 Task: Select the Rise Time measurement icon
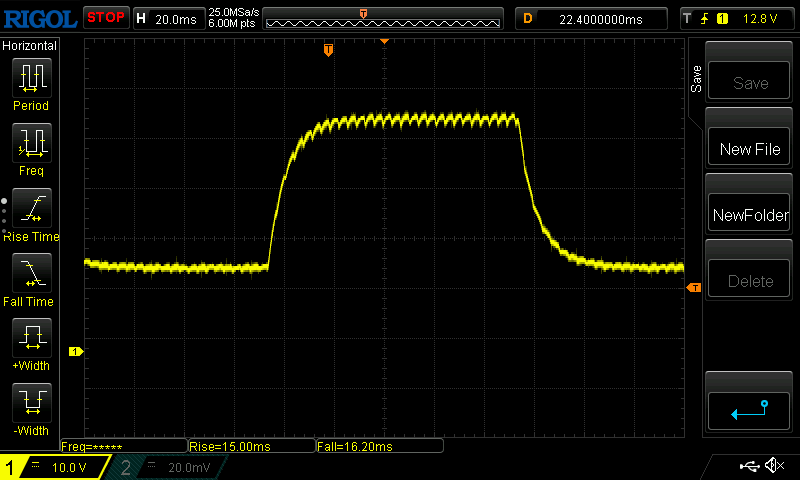click(x=31, y=208)
